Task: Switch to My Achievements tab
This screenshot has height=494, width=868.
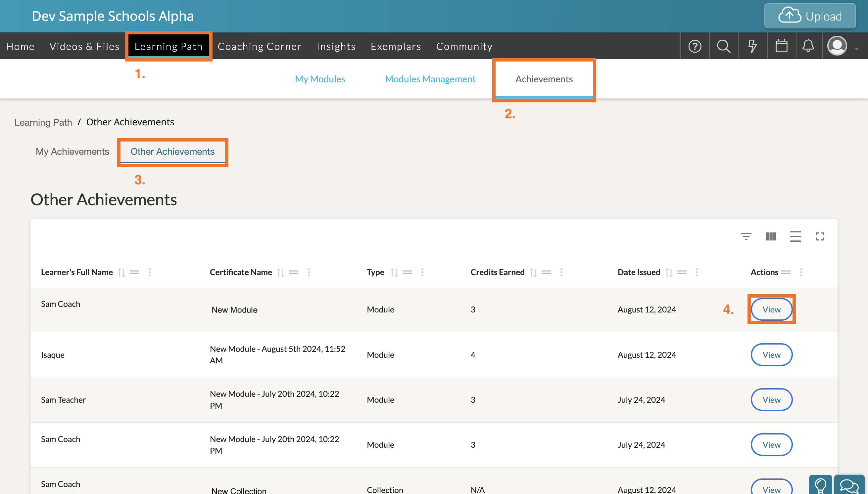Action: point(72,152)
